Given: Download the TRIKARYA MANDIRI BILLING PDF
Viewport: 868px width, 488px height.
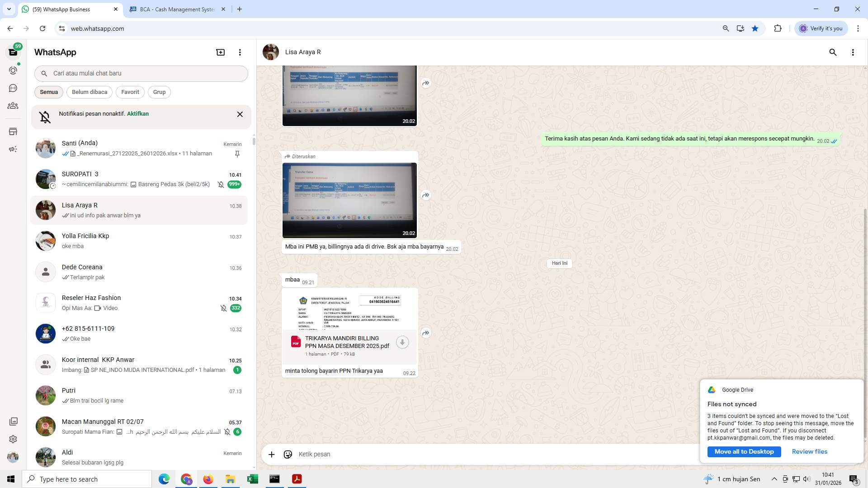Looking at the screenshot, I should [x=402, y=342].
